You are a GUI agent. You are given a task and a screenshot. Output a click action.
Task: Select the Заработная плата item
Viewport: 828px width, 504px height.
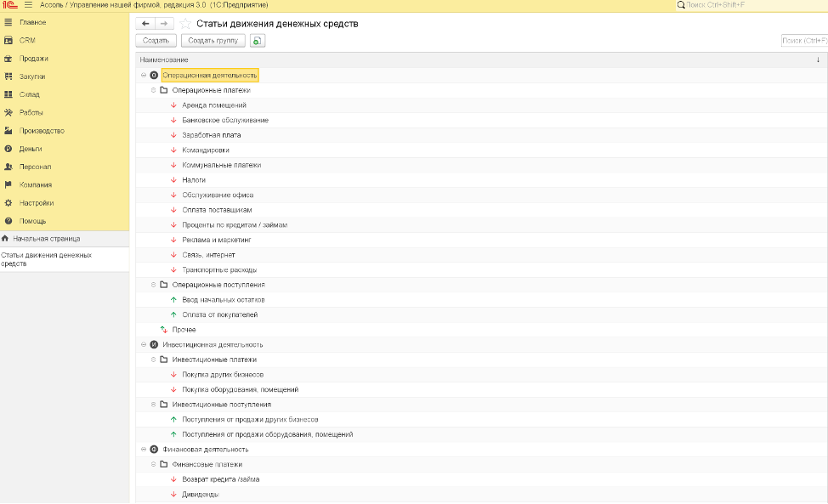pyautogui.click(x=211, y=135)
